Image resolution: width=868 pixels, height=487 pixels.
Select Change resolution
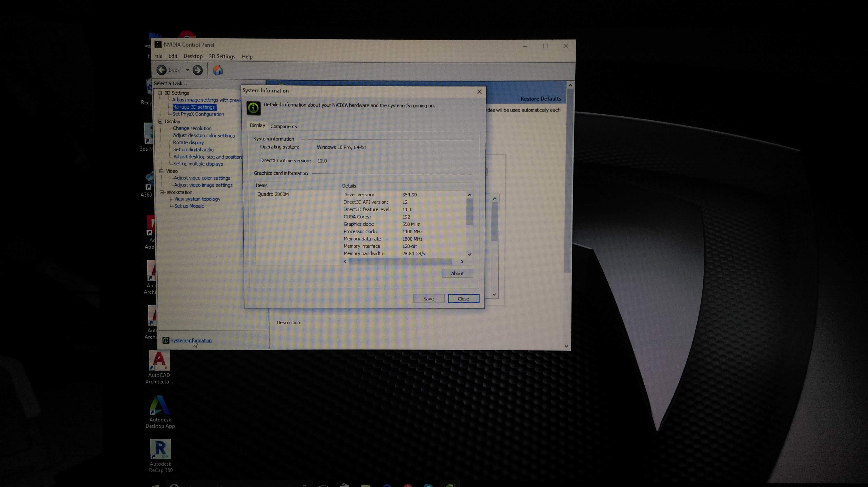(192, 128)
